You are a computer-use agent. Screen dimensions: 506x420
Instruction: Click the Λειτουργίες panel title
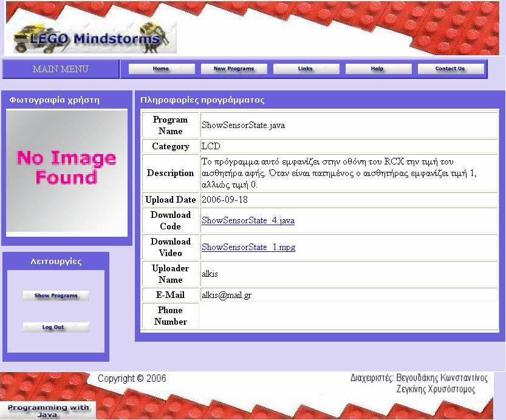point(56,262)
